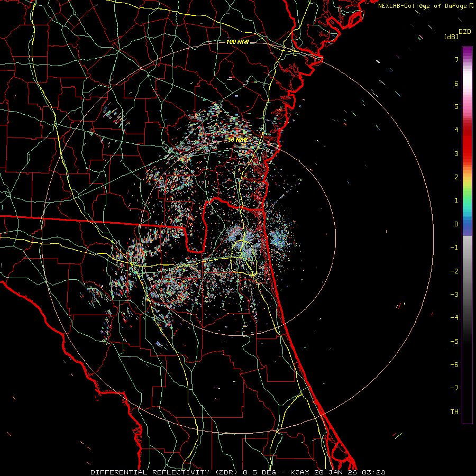Click the -4 value on the color scale
The height and width of the screenshot is (476, 476).
click(454, 318)
